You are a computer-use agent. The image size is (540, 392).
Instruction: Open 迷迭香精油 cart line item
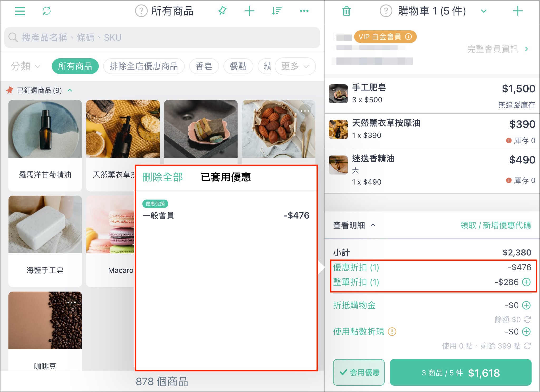tap(432, 171)
